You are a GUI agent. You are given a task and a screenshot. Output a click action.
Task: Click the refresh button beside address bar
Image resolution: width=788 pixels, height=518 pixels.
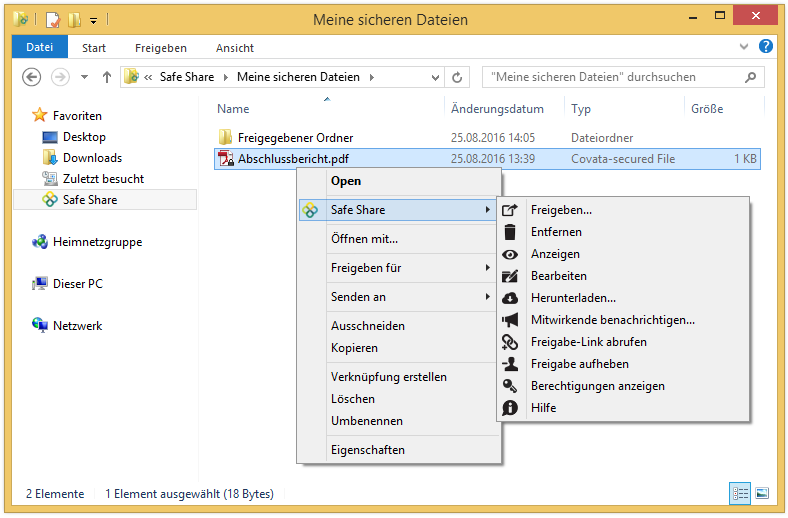(457, 77)
